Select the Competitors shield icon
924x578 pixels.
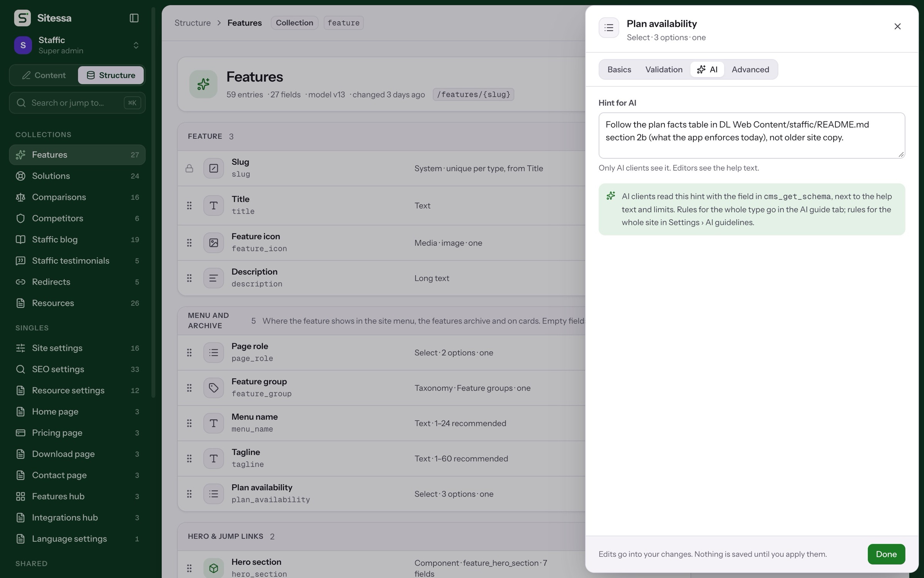pos(20,218)
